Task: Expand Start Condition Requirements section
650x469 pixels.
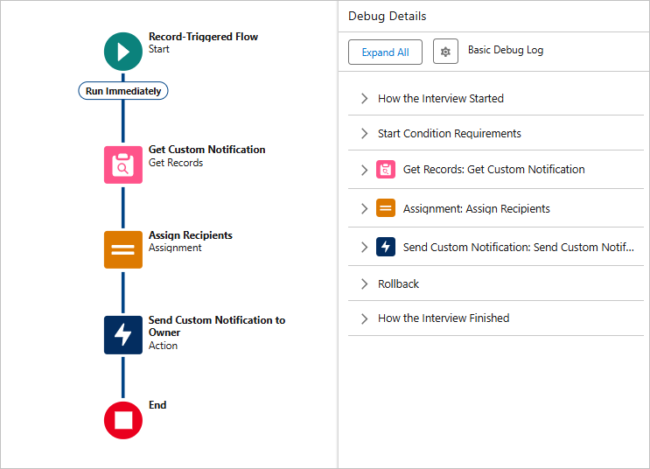Action: (364, 133)
